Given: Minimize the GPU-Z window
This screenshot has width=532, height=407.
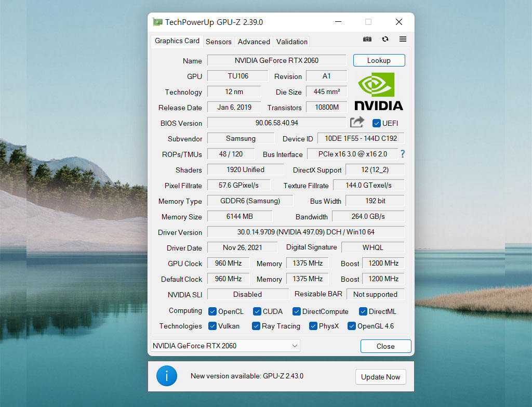Looking at the screenshot, I should [x=338, y=22].
